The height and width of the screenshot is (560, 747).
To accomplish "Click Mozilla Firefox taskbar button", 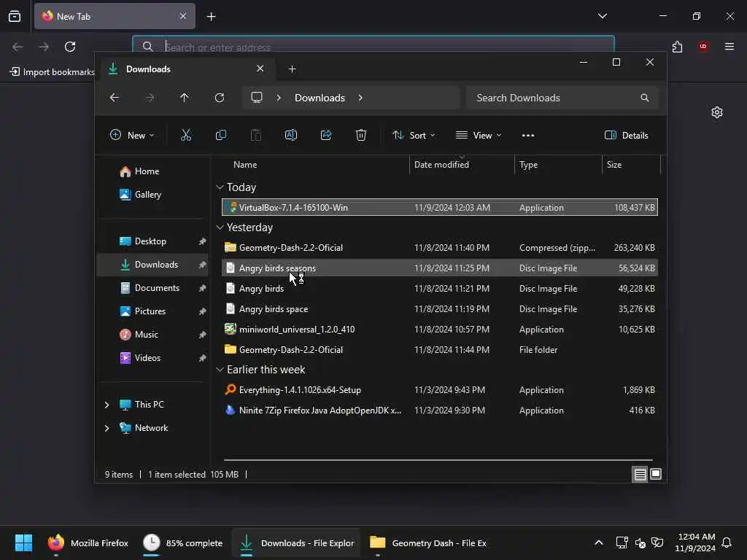I will tap(88, 542).
